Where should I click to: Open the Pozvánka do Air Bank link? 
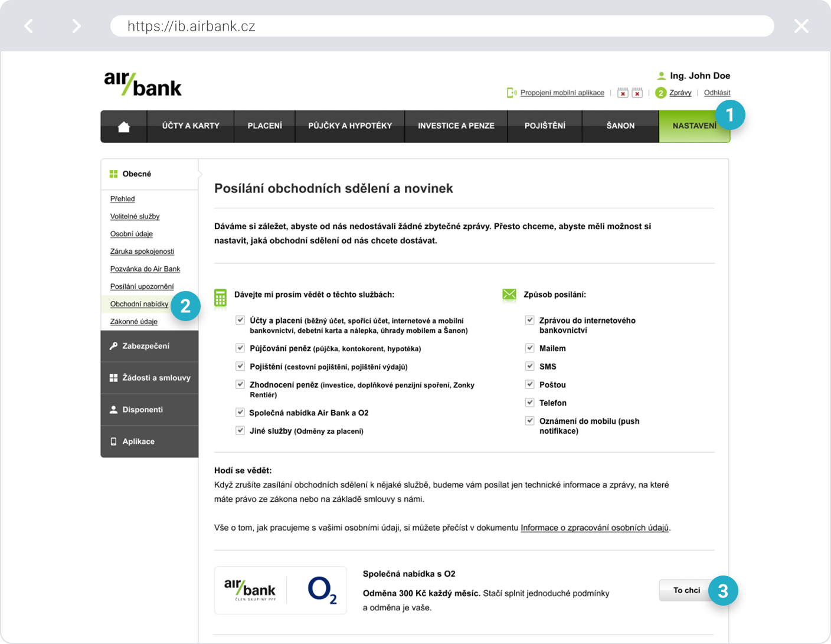[x=145, y=269]
